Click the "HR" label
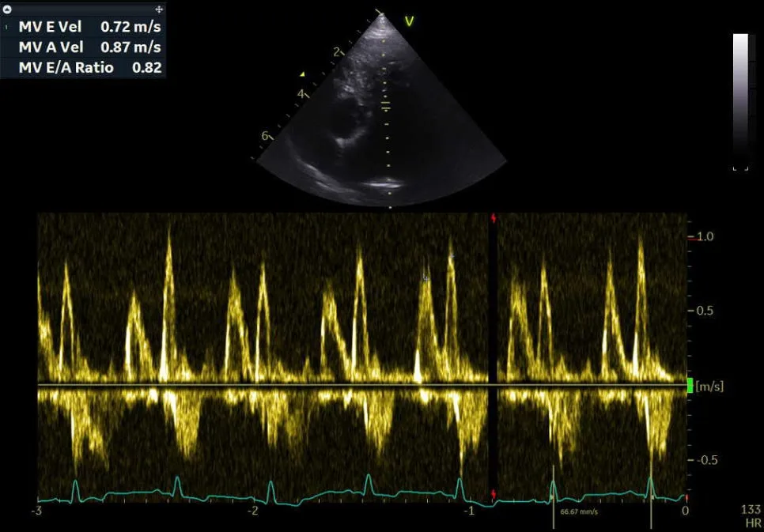Viewport: 764px width, 532px height. (x=753, y=523)
